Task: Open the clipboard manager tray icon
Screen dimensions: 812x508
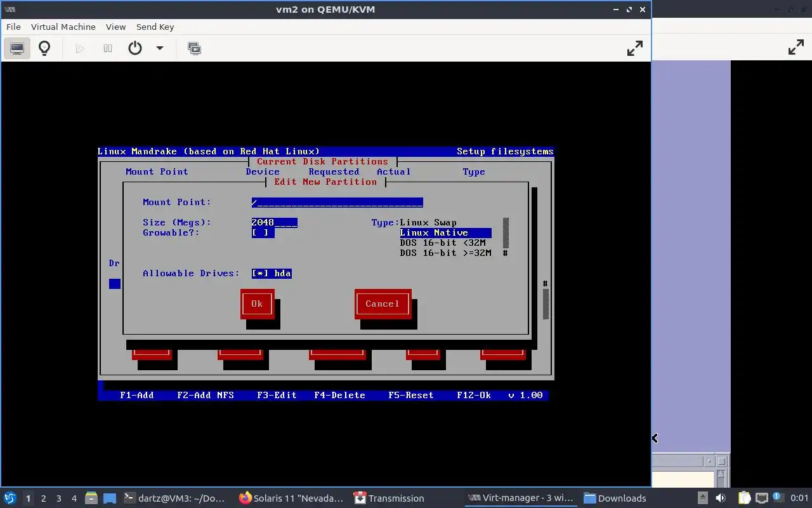Action: point(743,498)
